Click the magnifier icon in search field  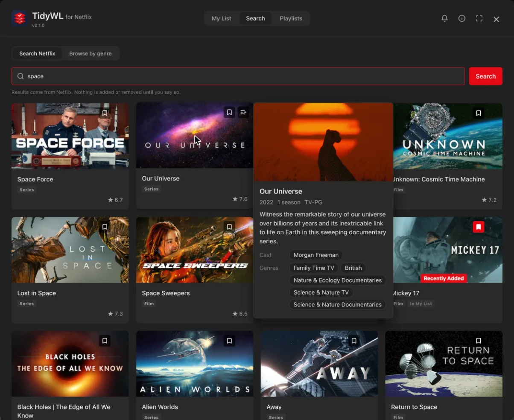pyautogui.click(x=20, y=76)
